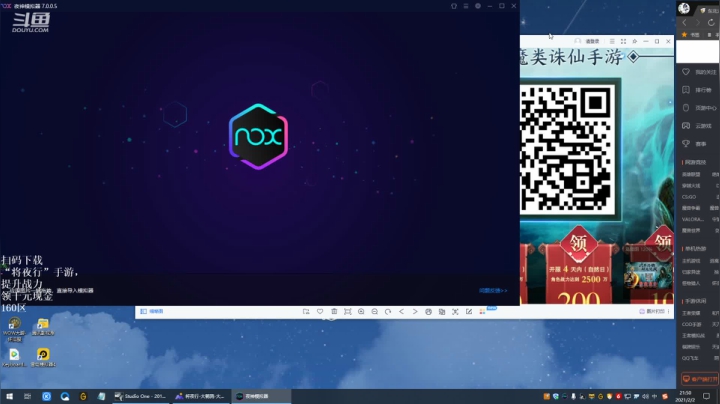This screenshot has height=404, width=720.
Task: Click the Douyu browser back arrow
Action: point(684,22)
